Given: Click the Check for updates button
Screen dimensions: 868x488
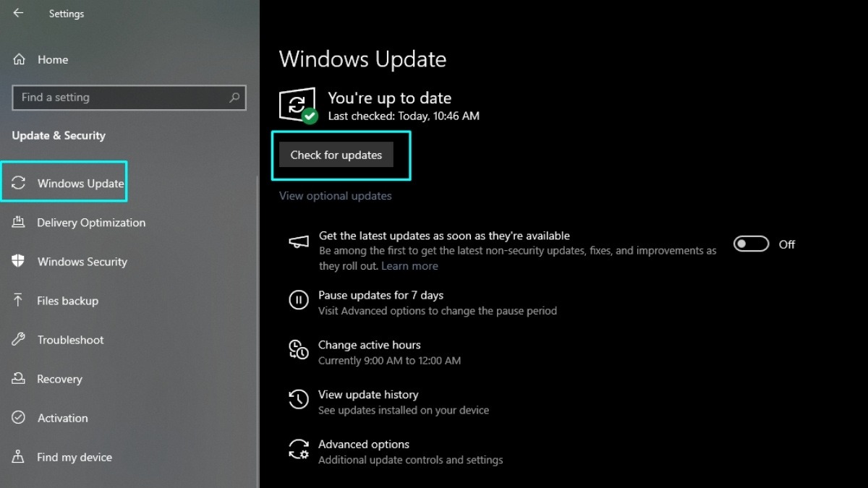Looking at the screenshot, I should click(336, 155).
